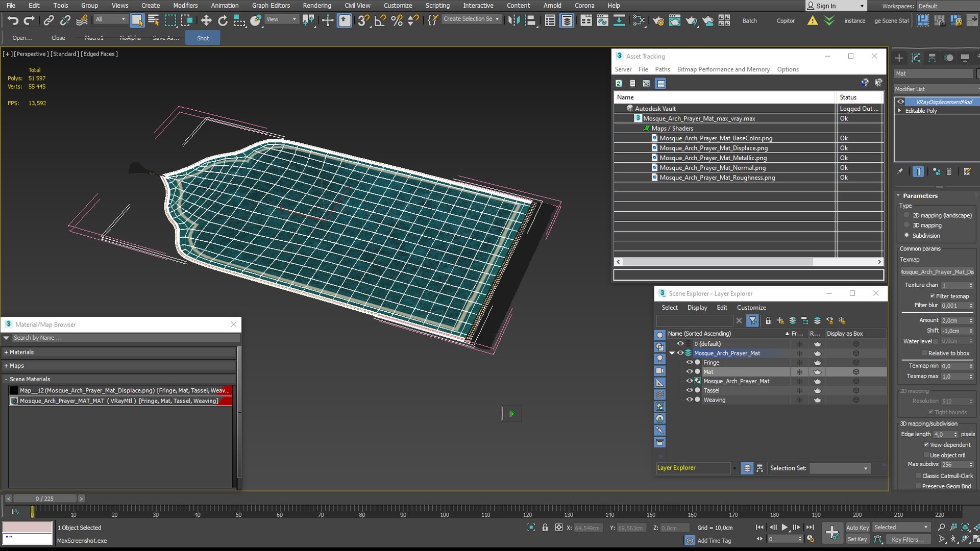Open the Create tab plus icon

coord(899,58)
